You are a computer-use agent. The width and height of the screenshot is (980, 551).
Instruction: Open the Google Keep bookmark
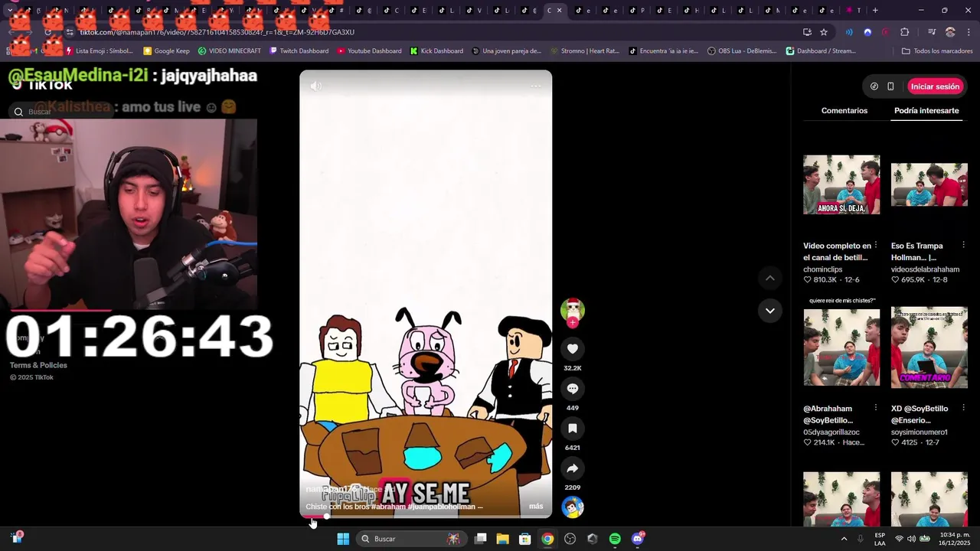coord(166,51)
